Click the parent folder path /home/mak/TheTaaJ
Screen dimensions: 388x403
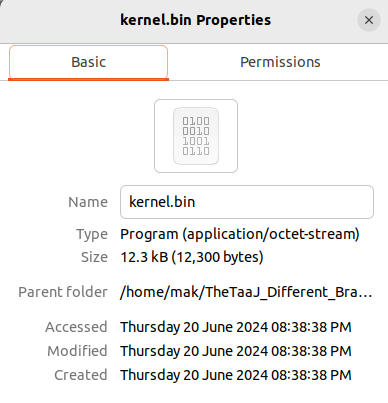246,292
